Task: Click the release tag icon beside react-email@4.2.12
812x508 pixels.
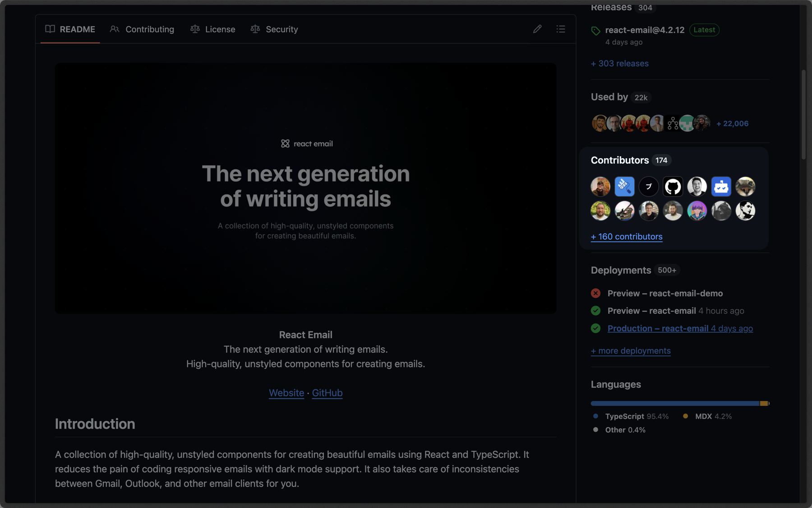Action: (595, 31)
